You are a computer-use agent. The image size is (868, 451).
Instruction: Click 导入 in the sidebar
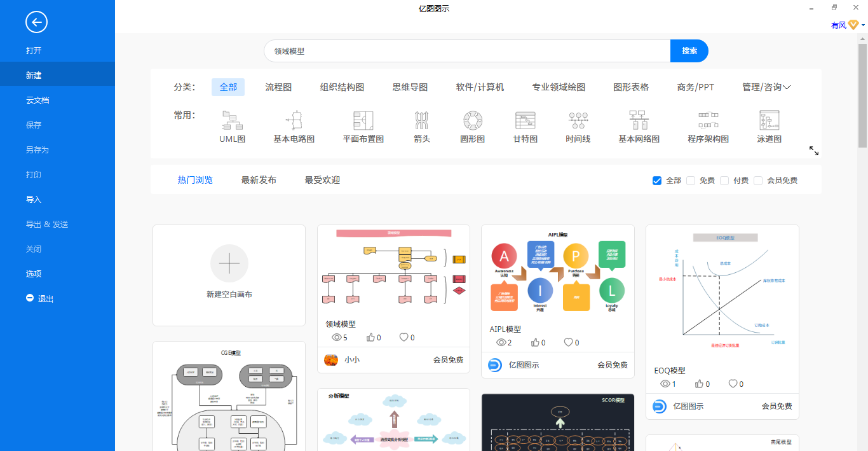pyautogui.click(x=57, y=199)
